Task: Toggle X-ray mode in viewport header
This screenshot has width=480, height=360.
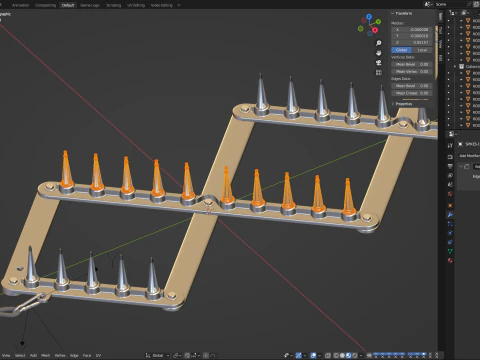Action: pyautogui.click(x=328, y=355)
